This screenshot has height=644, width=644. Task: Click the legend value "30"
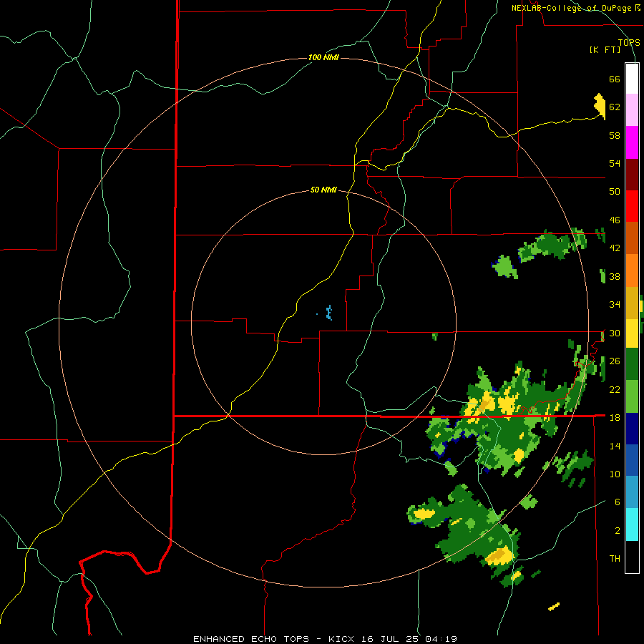pyautogui.click(x=615, y=333)
